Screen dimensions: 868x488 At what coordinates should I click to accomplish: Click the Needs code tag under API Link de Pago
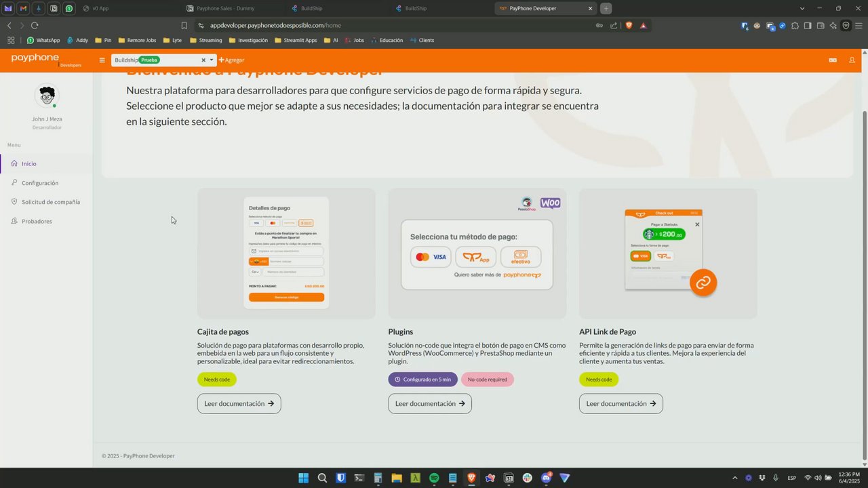pos(599,380)
